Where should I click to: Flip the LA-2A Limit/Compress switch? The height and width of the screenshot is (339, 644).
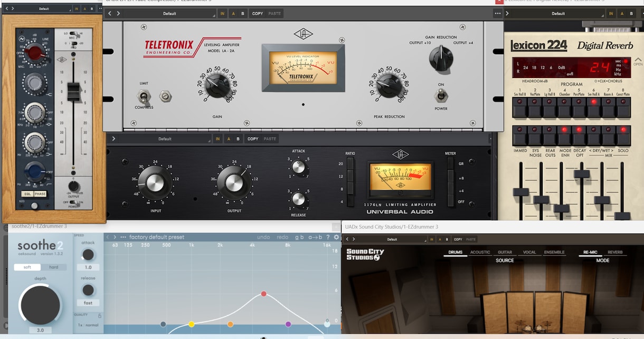[x=143, y=96]
